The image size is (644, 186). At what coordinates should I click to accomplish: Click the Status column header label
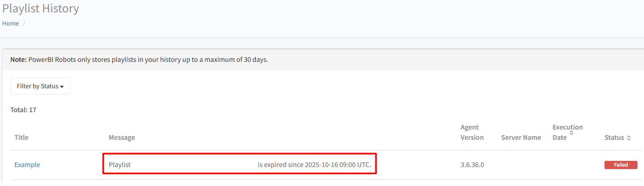tap(614, 137)
